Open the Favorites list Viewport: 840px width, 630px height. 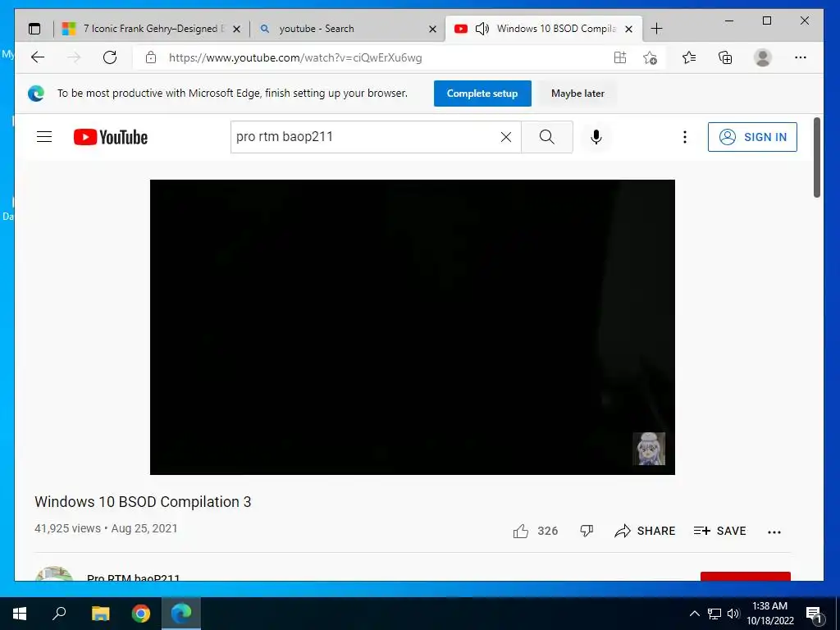tap(689, 57)
